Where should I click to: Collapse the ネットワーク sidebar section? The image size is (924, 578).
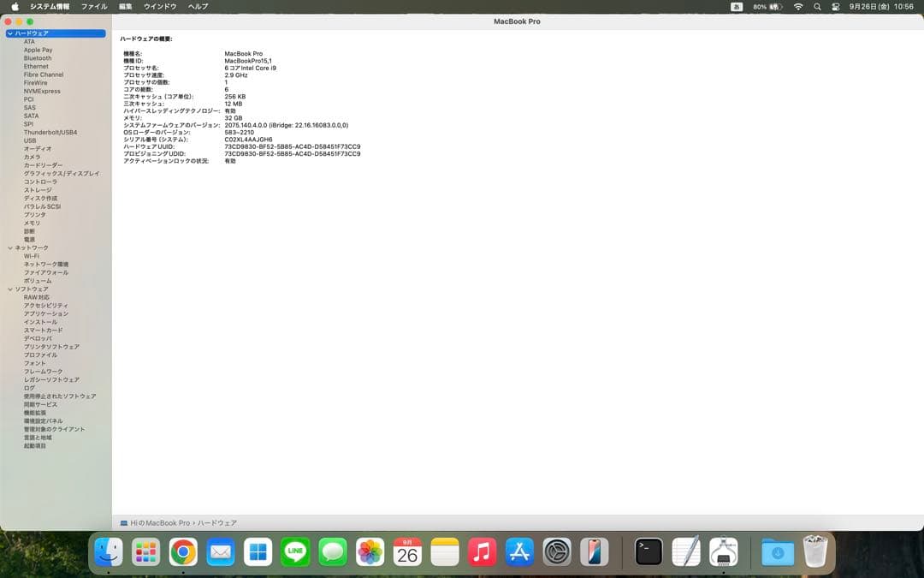pyautogui.click(x=10, y=247)
